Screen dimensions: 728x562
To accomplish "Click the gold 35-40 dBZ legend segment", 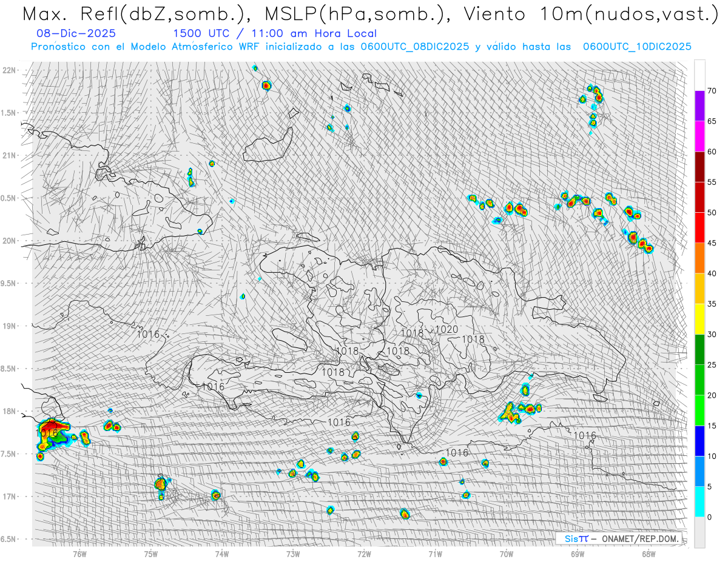I will pyautogui.click(x=699, y=289).
